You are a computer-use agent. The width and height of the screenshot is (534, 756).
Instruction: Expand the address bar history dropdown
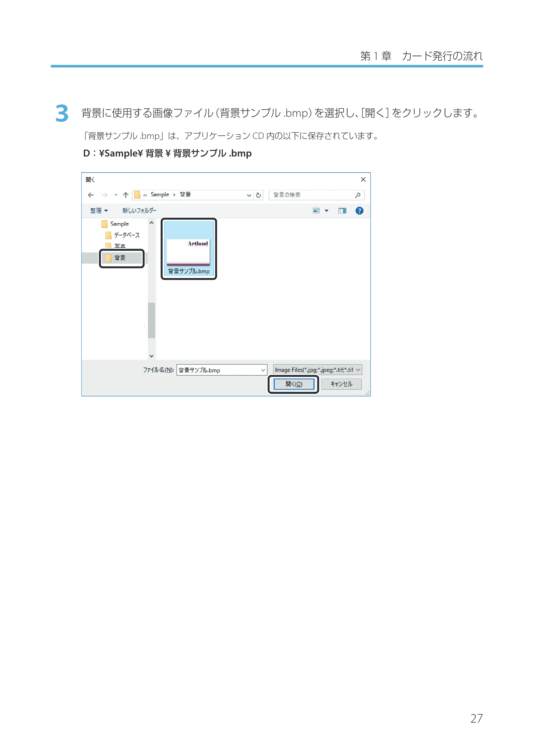249,195
